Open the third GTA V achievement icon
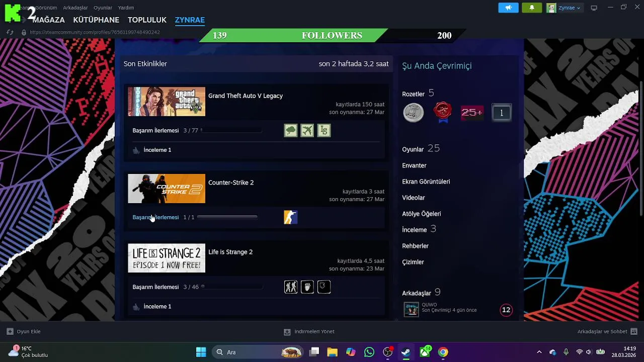 (x=324, y=131)
